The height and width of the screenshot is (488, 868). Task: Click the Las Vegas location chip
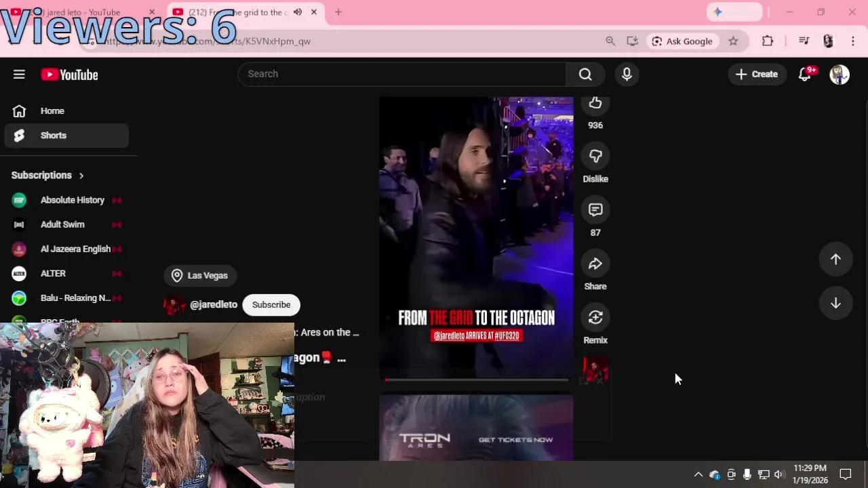click(199, 275)
